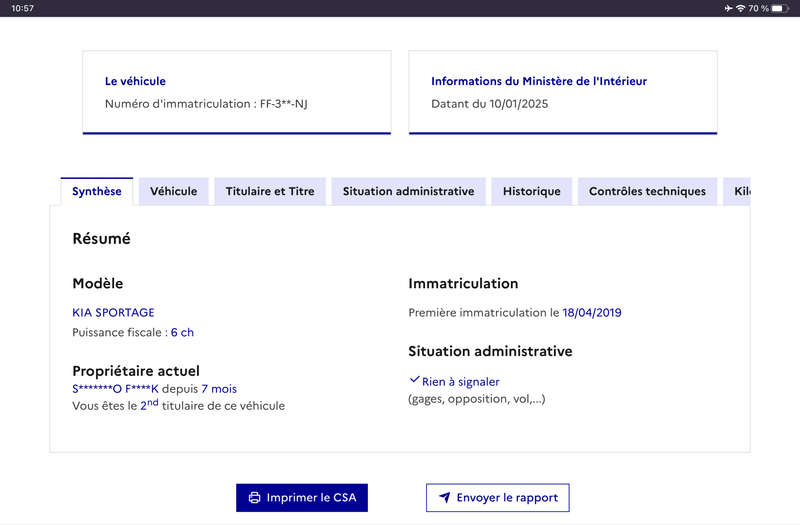Click Informations du Ministère de l'Intérieur heading
This screenshot has width=800, height=525.
[539, 81]
